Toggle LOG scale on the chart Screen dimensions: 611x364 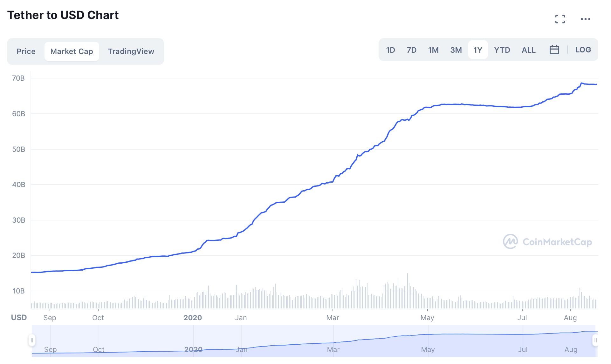tap(583, 50)
